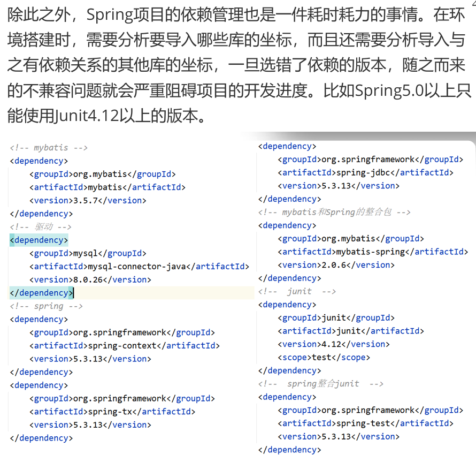Viewport: 476px width, 462px height.
Task: Click the artifactId "junit" line
Action: coord(351,331)
